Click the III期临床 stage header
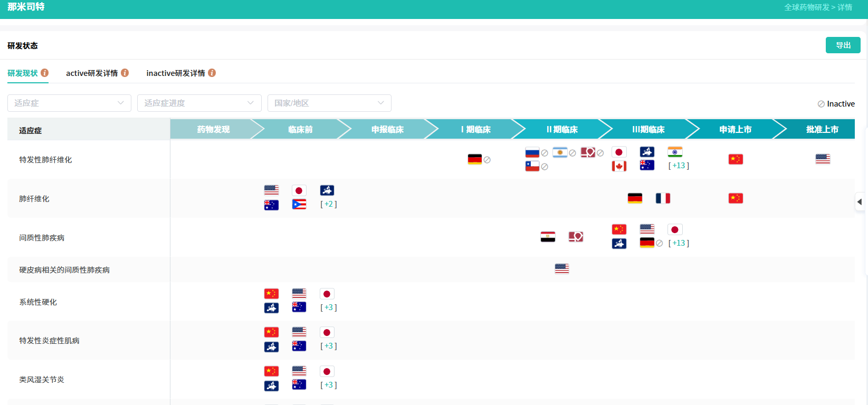 (648, 129)
